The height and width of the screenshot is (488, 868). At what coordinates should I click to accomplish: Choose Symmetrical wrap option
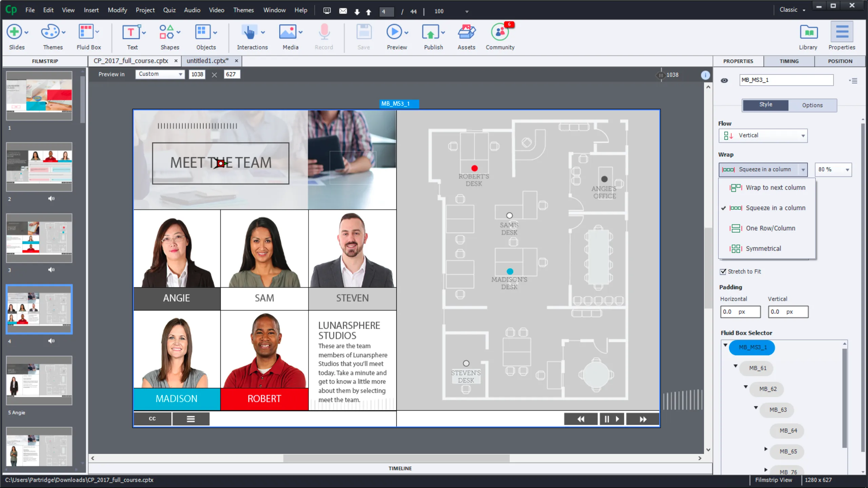point(763,248)
